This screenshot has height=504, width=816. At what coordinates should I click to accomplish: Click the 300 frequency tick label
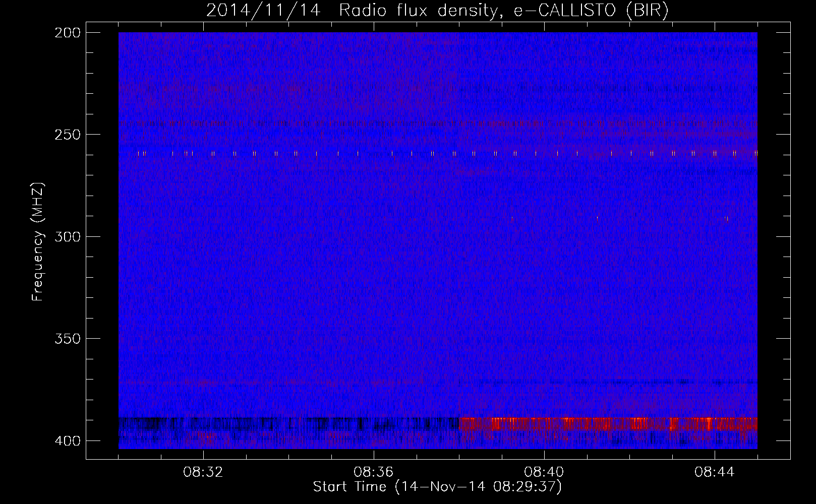click(67, 236)
